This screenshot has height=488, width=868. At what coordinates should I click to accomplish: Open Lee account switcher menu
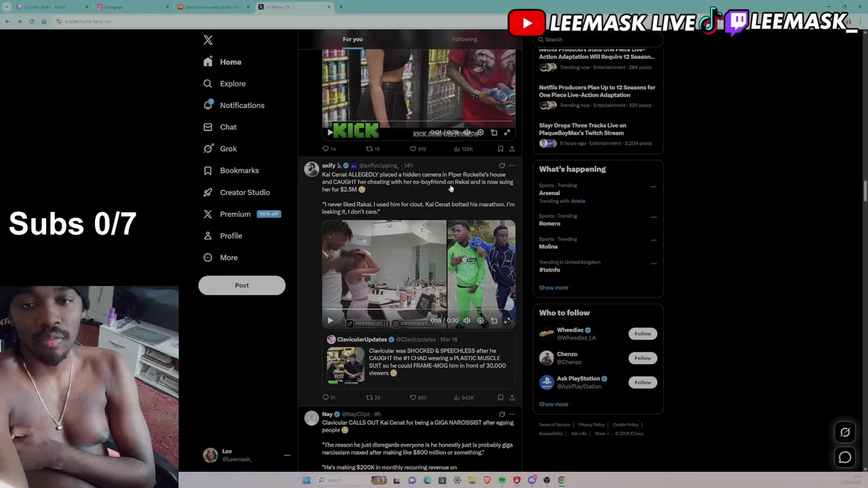click(x=247, y=455)
